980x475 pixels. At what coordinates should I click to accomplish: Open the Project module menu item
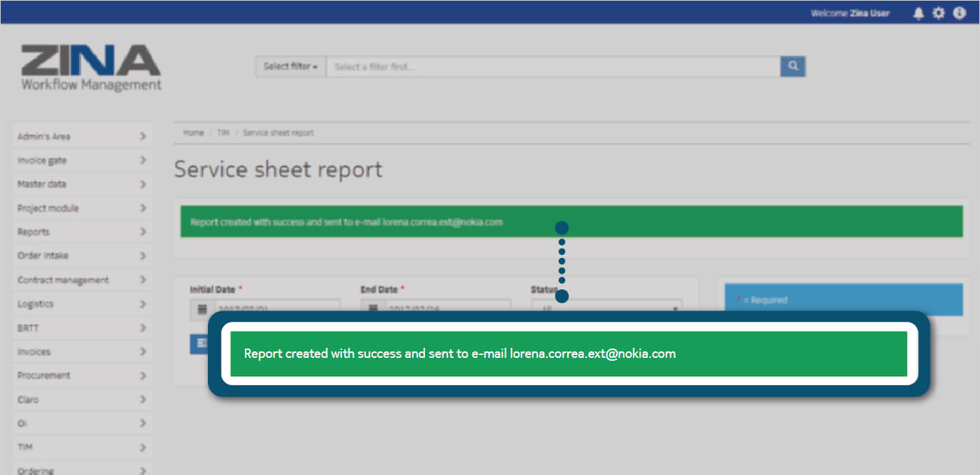pos(81,209)
